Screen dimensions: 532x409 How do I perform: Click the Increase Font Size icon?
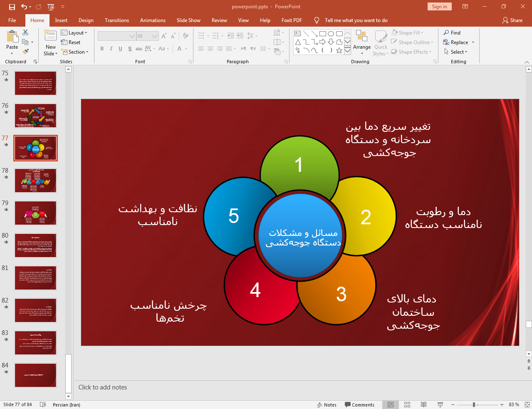point(164,36)
